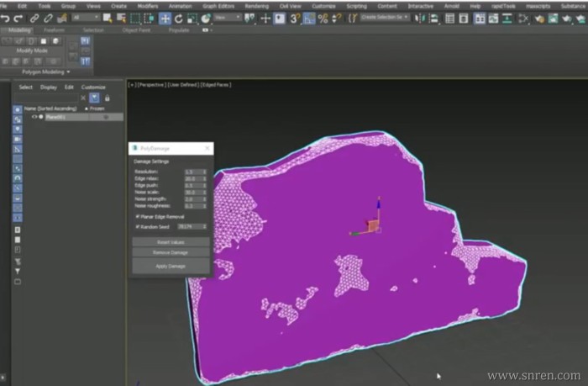Hide Plane001 using its eye icon
Image resolution: width=588 pixels, height=386 pixels.
click(x=34, y=117)
